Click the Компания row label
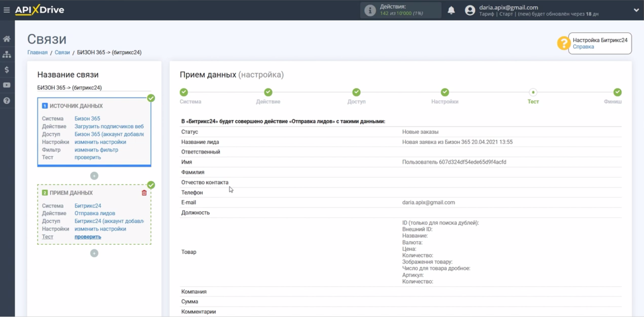The height and width of the screenshot is (317, 644). point(194,292)
